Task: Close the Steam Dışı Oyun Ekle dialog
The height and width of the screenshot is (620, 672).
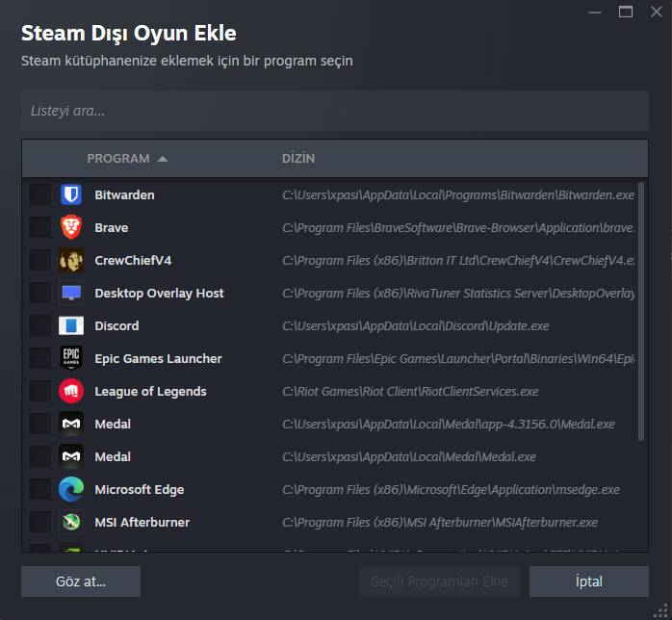Action: click(x=657, y=12)
